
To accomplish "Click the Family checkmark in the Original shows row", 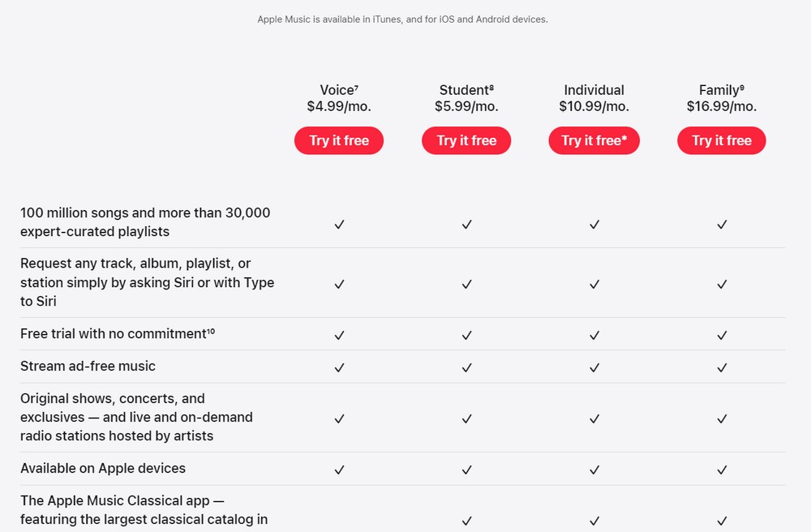I will tap(721, 418).
